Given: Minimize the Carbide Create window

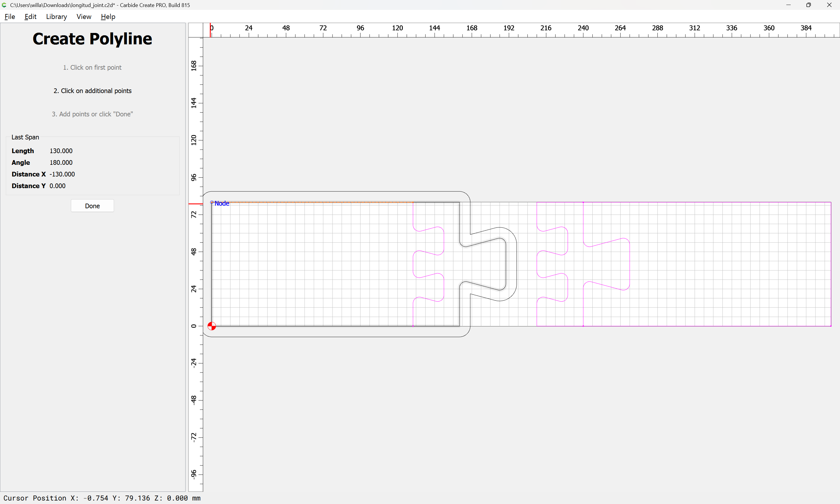Looking at the screenshot, I should coord(788,5).
